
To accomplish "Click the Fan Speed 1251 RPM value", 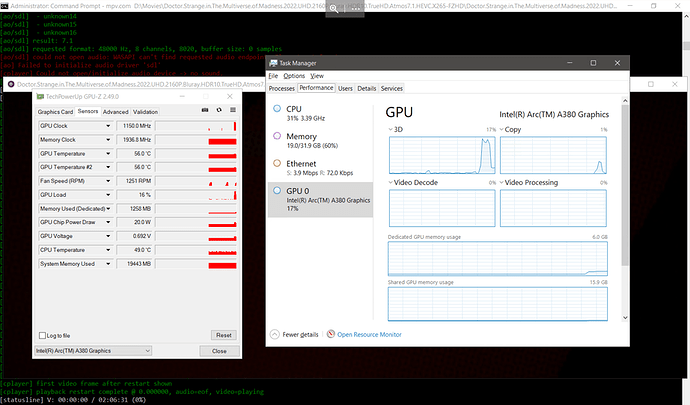I will click(x=135, y=181).
